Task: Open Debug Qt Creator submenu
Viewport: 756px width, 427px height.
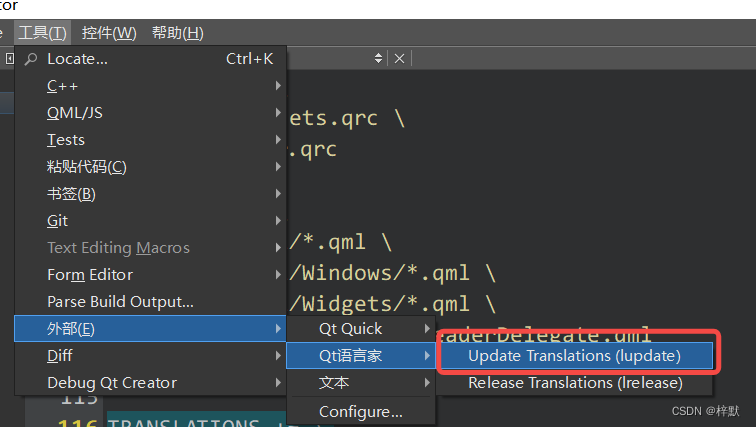Action: point(150,383)
